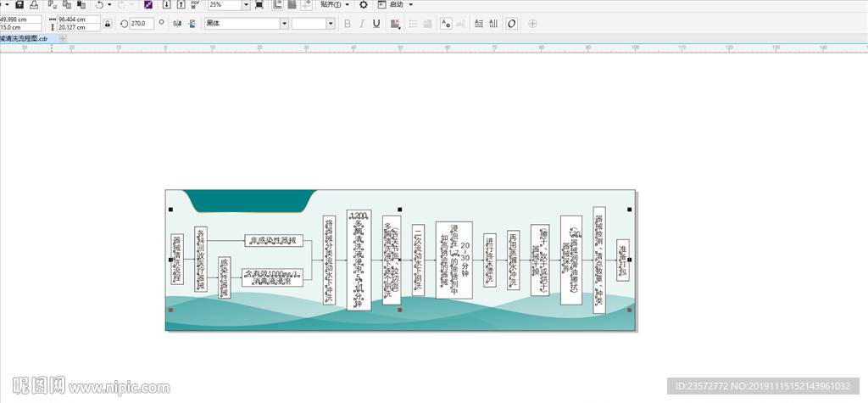
Task: Open the font size dropdown
Action: [331, 24]
